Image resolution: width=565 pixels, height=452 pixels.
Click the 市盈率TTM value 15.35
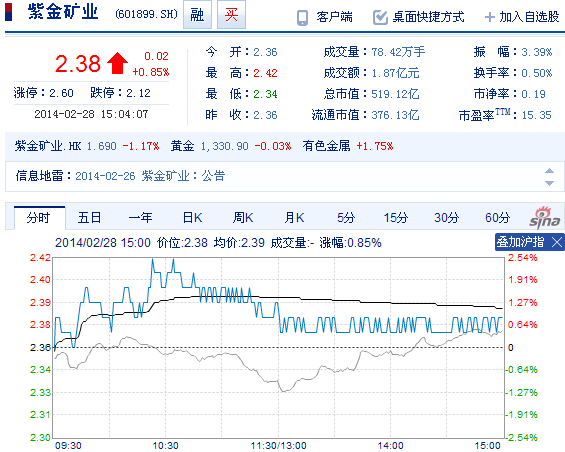click(x=537, y=115)
